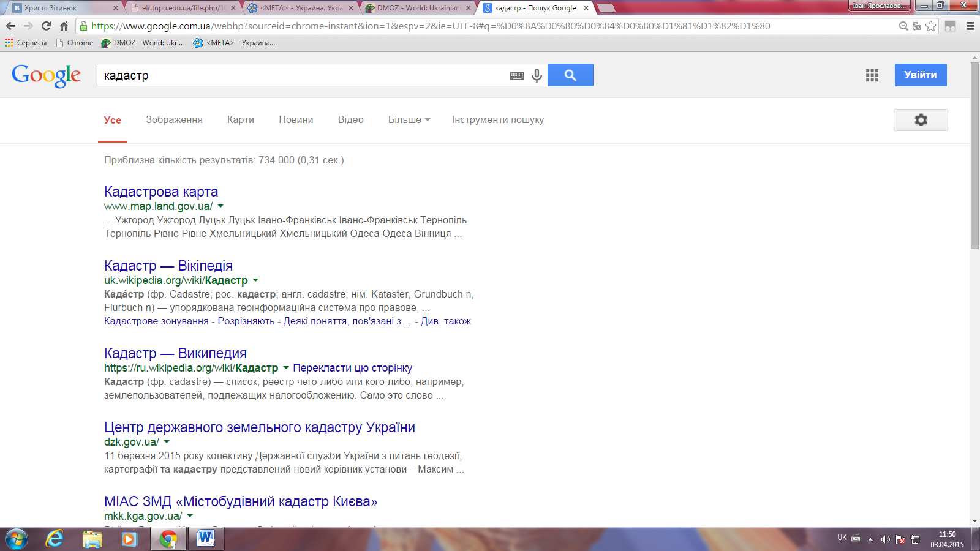Image resolution: width=980 pixels, height=551 pixels.
Task: Open search settings gear
Action: click(921, 120)
